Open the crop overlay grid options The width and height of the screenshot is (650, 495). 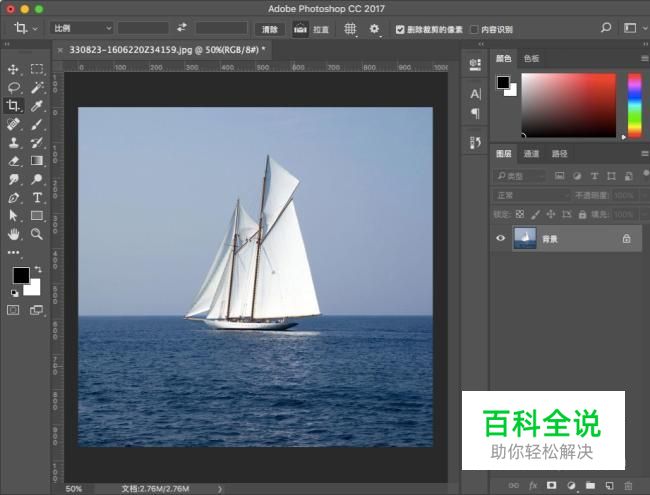[x=350, y=29]
